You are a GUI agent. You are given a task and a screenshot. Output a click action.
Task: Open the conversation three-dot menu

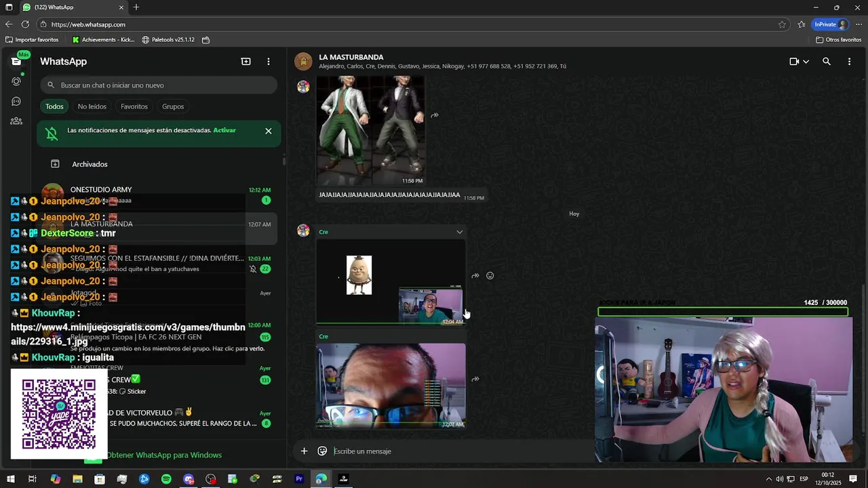[849, 62]
